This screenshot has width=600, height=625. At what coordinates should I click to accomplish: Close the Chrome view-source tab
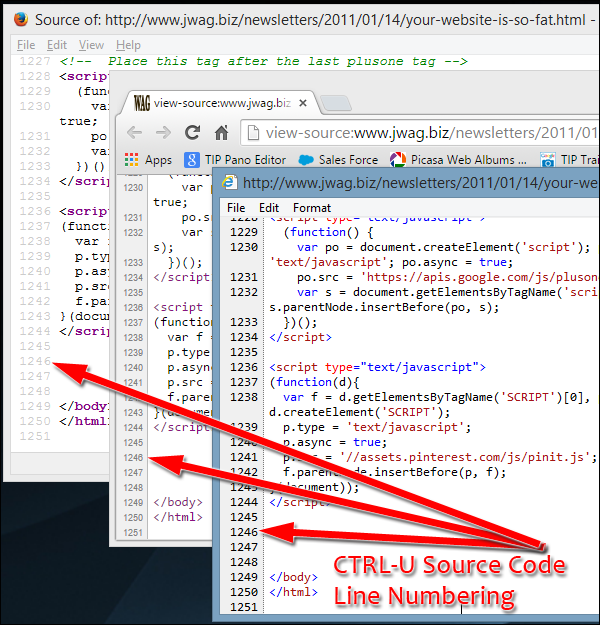coord(303,103)
